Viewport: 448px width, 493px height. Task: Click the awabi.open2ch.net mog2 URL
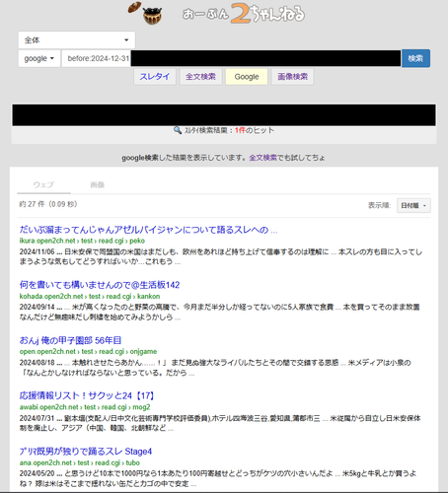tap(85, 407)
